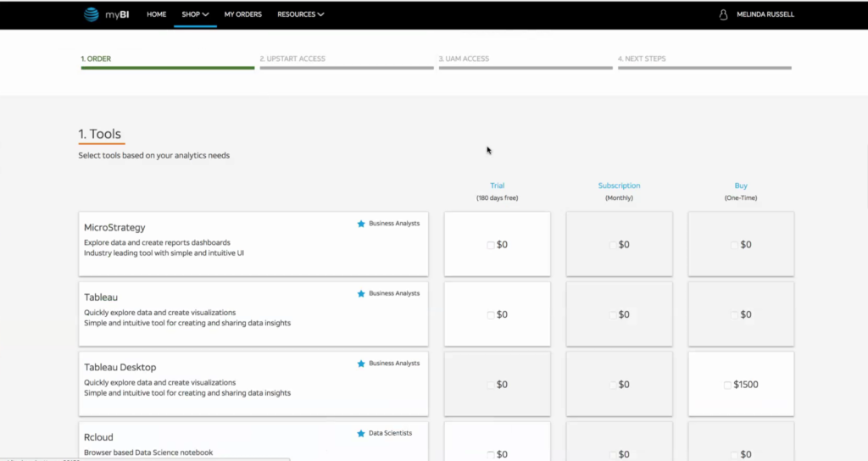Click Tableau Business Analysts star icon
This screenshot has height=461, width=868.
click(361, 294)
